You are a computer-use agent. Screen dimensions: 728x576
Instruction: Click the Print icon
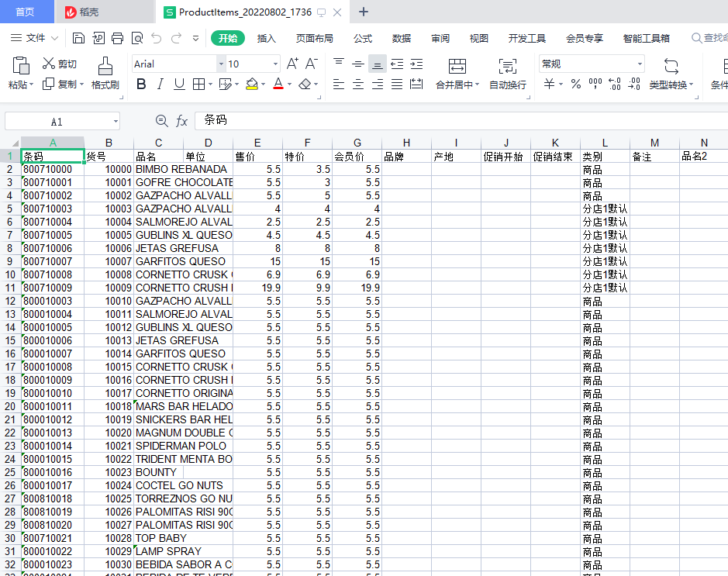tap(118, 38)
